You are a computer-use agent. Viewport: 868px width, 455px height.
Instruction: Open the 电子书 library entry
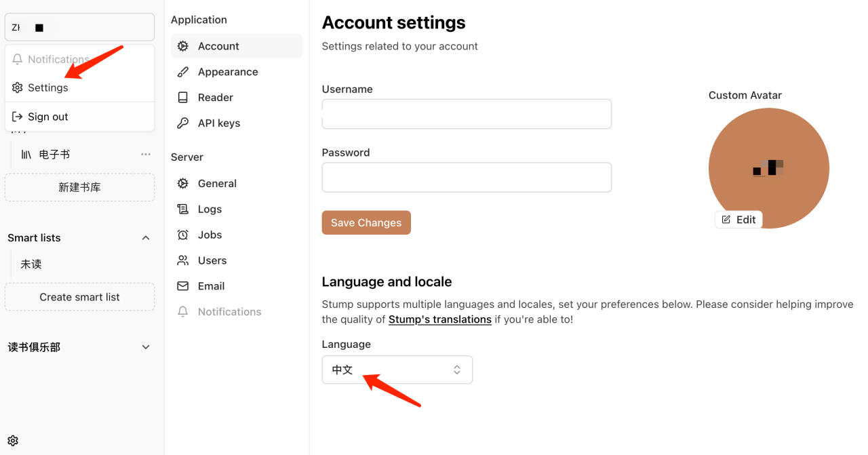tap(54, 155)
